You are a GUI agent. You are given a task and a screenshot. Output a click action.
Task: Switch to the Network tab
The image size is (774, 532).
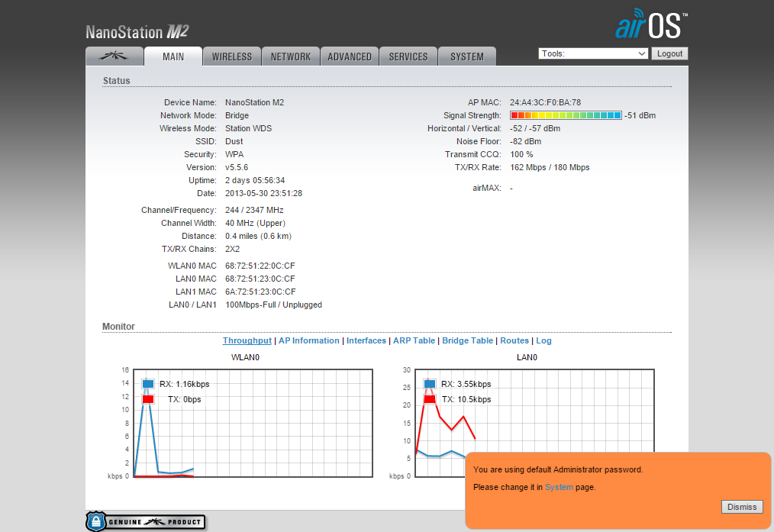(x=291, y=56)
